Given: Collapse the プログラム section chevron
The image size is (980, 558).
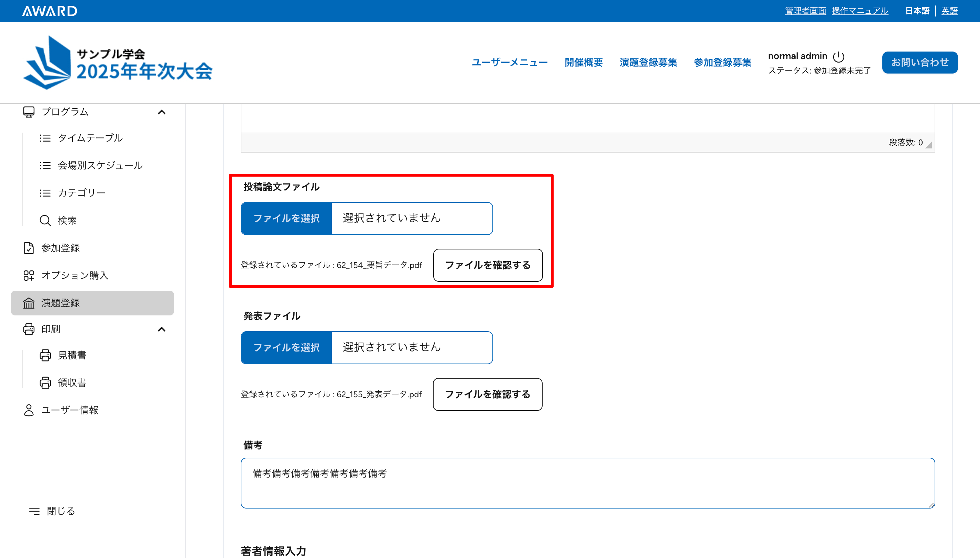Looking at the screenshot, I should 161,112.
